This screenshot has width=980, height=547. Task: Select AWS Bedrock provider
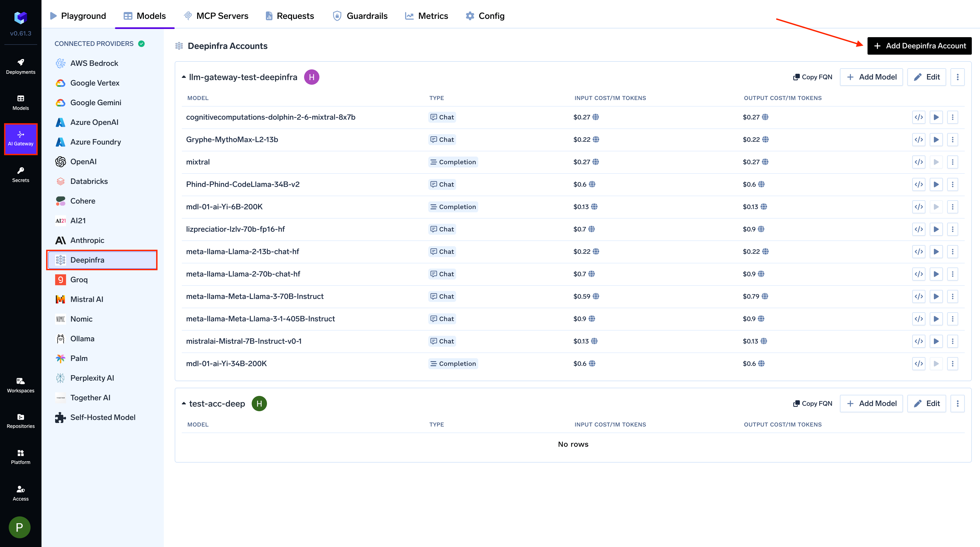(x=102, y=63)
